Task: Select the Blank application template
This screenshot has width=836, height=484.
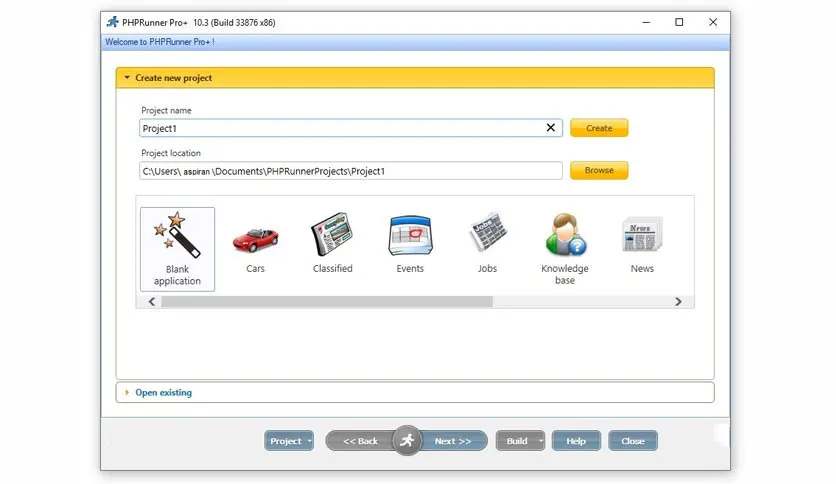Action: (178, 249)
